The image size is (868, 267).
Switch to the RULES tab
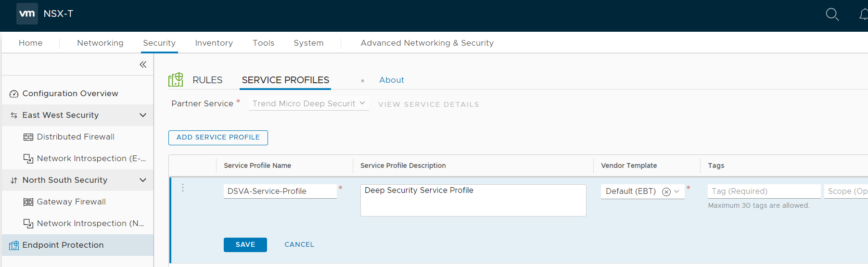pos(207,80)
